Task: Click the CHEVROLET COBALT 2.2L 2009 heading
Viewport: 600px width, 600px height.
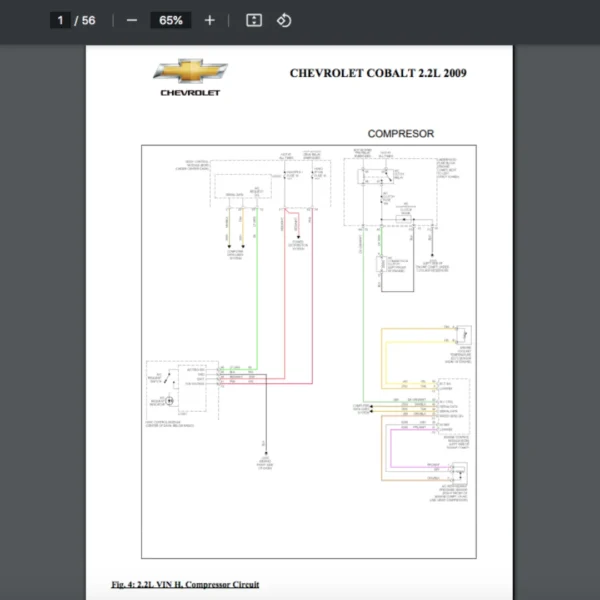Action: click(x=378, y=73)
